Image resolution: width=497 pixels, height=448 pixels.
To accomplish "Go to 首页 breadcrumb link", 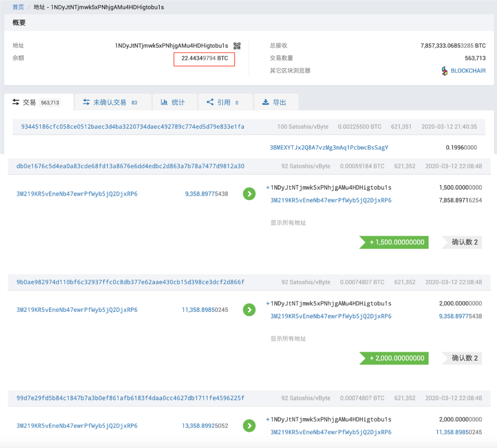I will tap(18, 7).
